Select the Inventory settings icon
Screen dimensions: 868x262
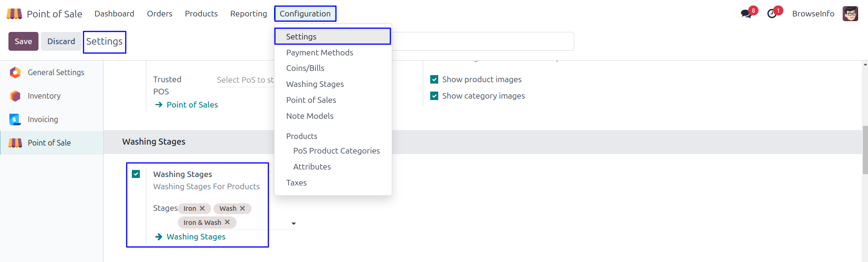pos(15,96)
